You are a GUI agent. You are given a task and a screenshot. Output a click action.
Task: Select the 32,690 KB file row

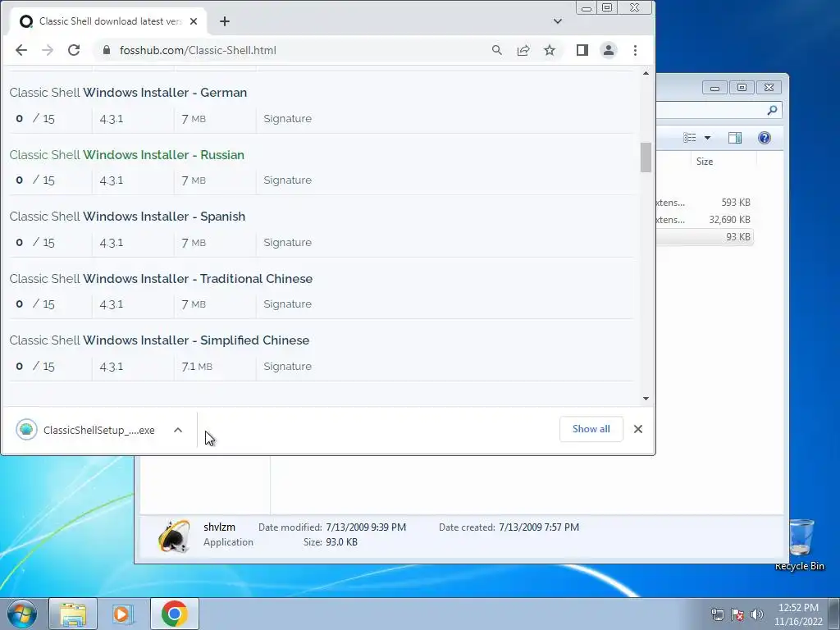point(705,220)
